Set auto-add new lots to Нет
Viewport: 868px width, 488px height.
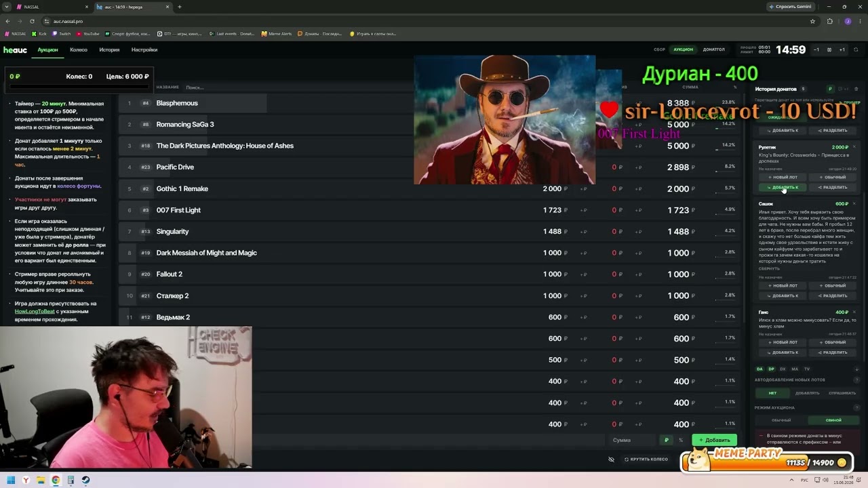point(772,393)
